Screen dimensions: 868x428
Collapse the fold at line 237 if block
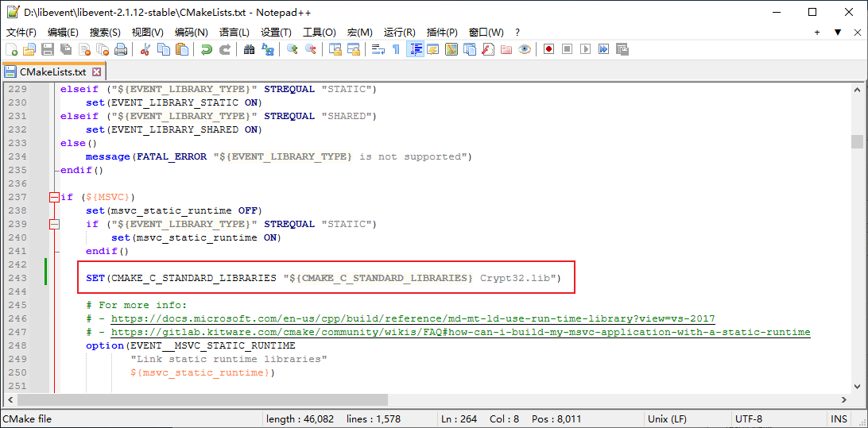[54, 197]
